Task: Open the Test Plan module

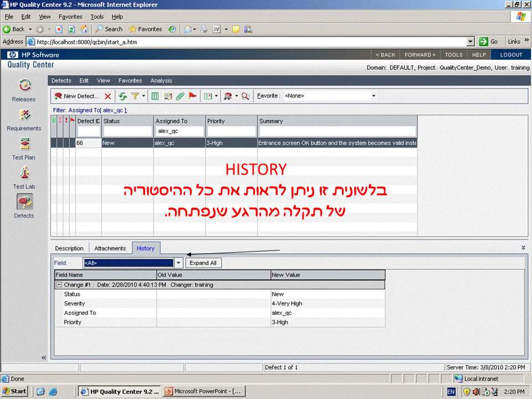Action: [x=24, y=149]
